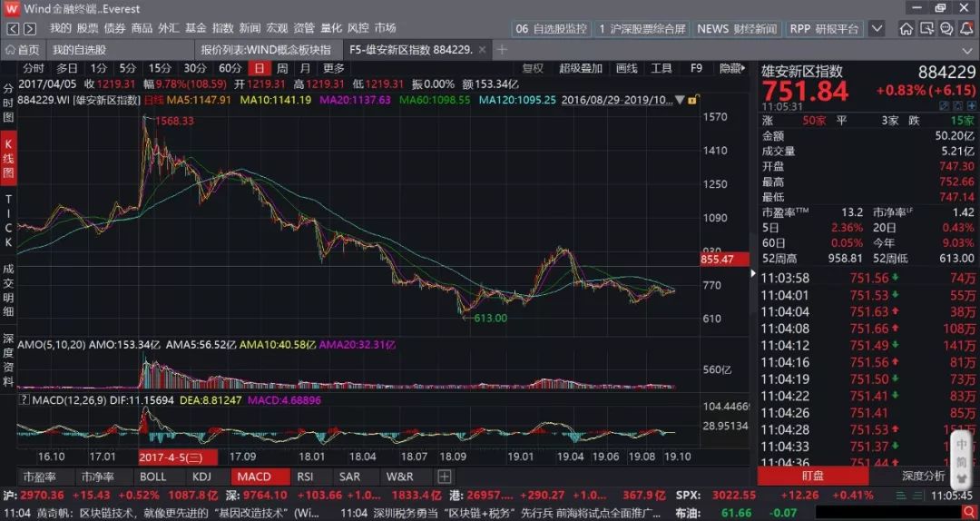Switch indicator to RSI

click(305, 477)
